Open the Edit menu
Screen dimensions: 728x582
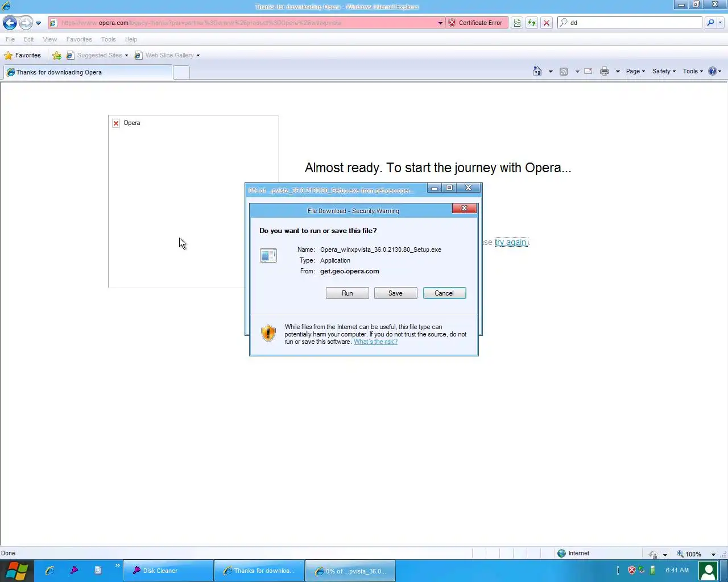point(28,39)
